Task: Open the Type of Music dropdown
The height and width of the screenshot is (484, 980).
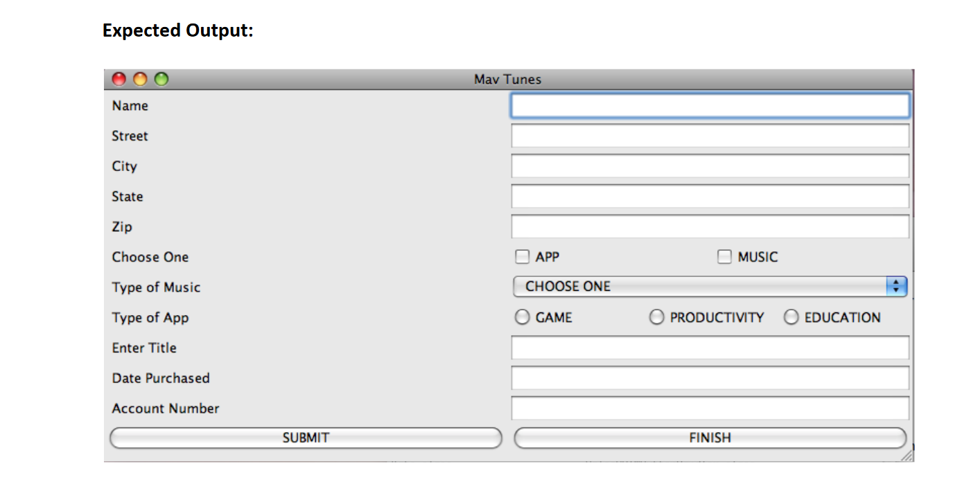Action: click(x=693, y=286)
